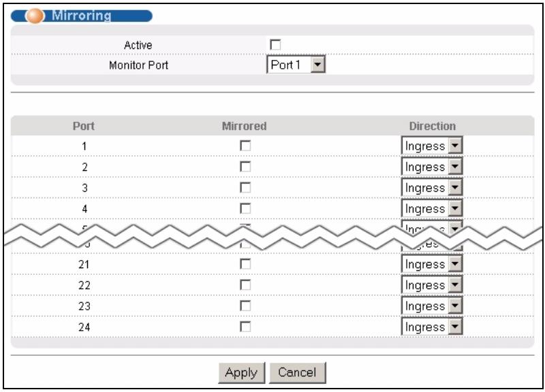Image resolution: width=545 pixels, height=392 pixels.
Task: Click the Active label text
Action: 138,45
